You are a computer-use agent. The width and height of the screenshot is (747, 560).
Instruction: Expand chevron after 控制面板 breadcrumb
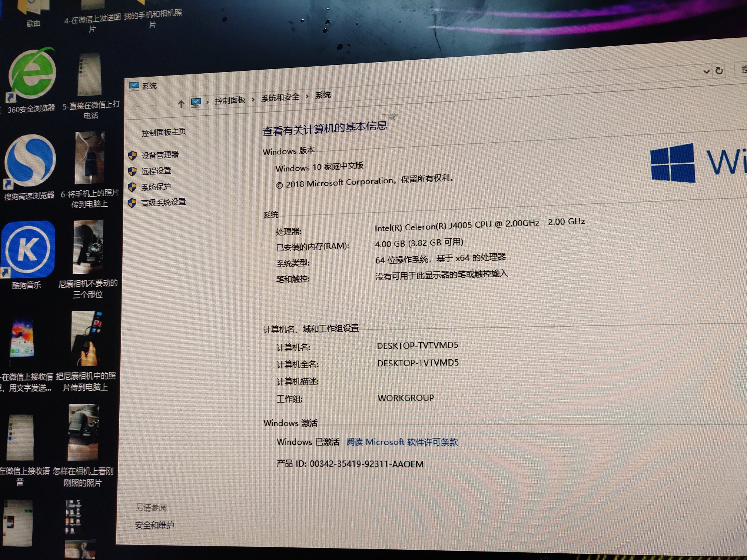tap(253, 99)
